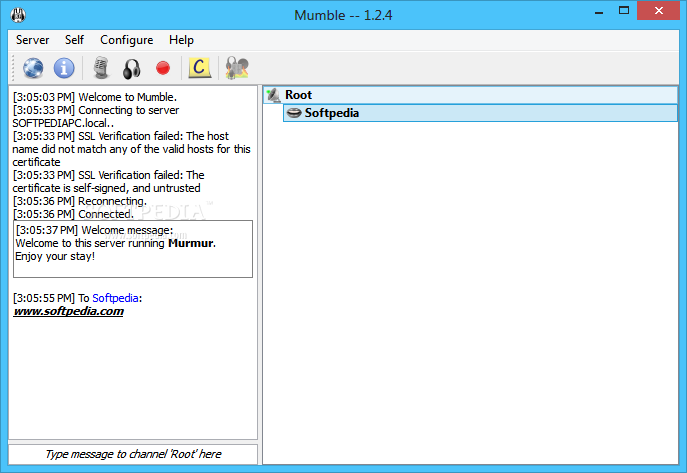The height and width of the screenshot is (473, 687).
Task: Focus the 'Type message to channel' field
Action: tap(133, 454)
